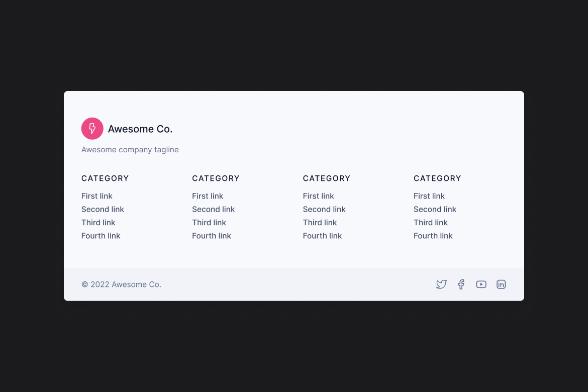The width and height of the screenshot is (588, 392).
Task: Open First link in the rightmost column
Action: [x=429, y=196]
